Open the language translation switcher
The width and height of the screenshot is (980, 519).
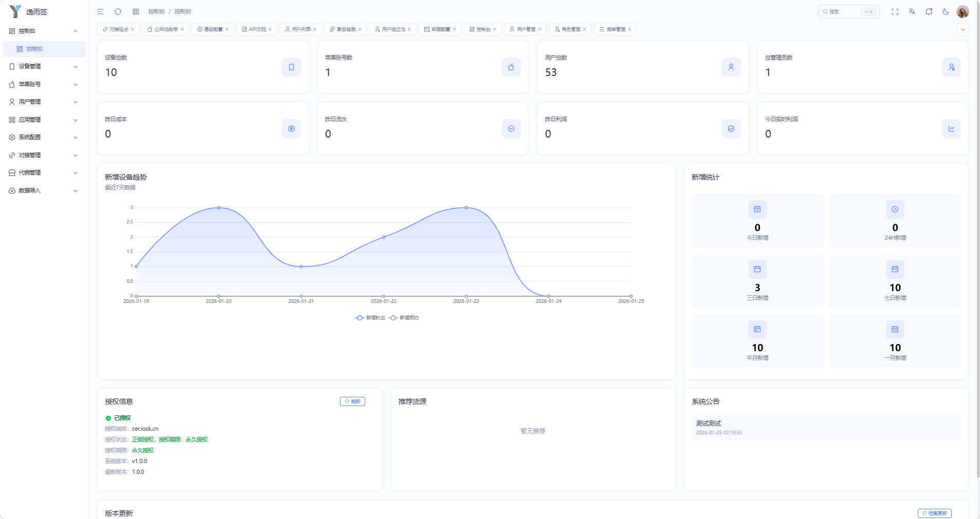[912, 11]
